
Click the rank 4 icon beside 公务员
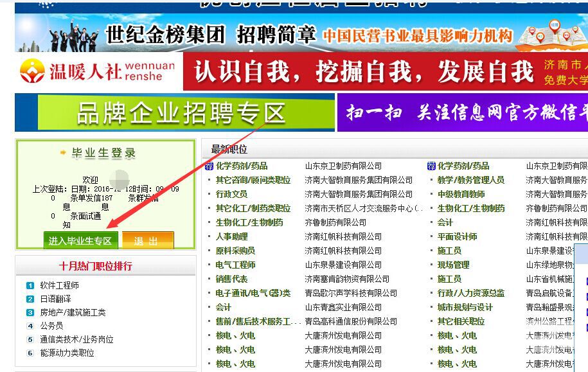point(30,326)
